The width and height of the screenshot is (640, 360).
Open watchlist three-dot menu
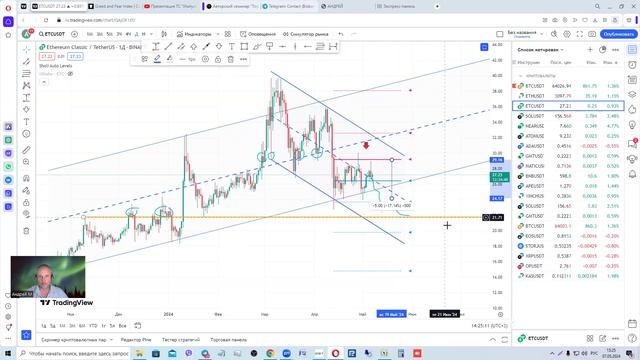616,50
